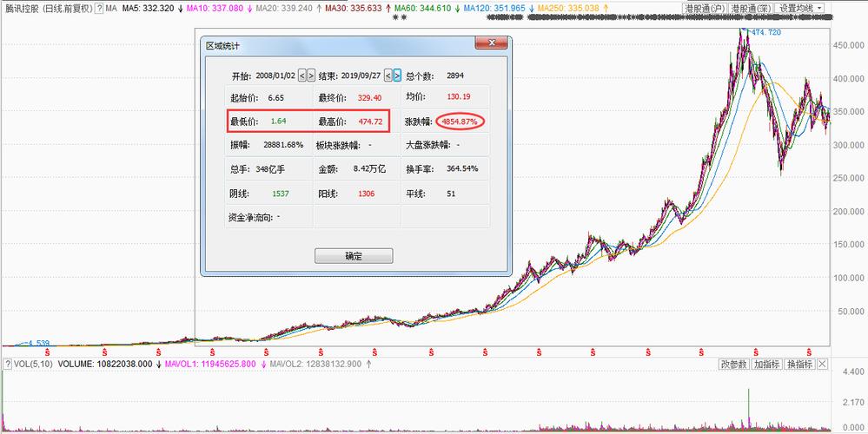Click the leftmost red dividend marker on the timeline
868x434 pixels.
(48, 352)
